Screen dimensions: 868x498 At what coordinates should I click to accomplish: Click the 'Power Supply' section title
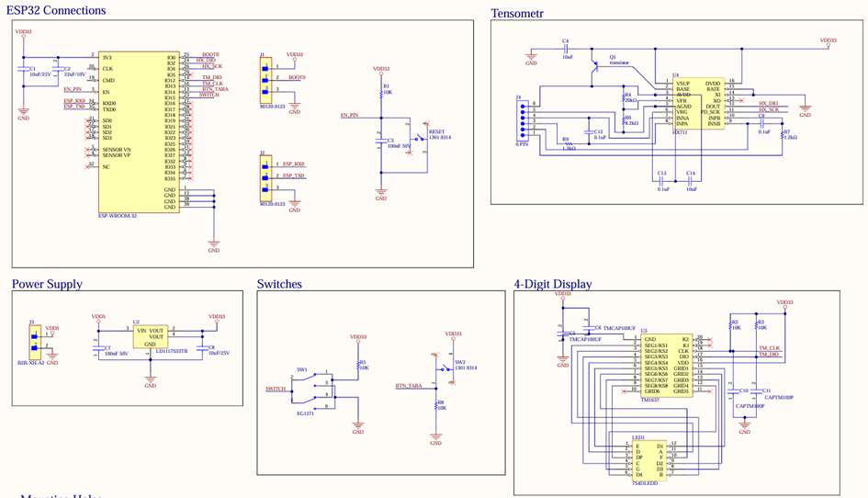(47, 284)
